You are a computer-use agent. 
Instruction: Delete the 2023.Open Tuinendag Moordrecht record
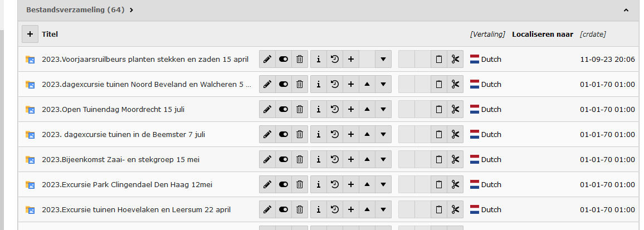(x=300, y=109)
